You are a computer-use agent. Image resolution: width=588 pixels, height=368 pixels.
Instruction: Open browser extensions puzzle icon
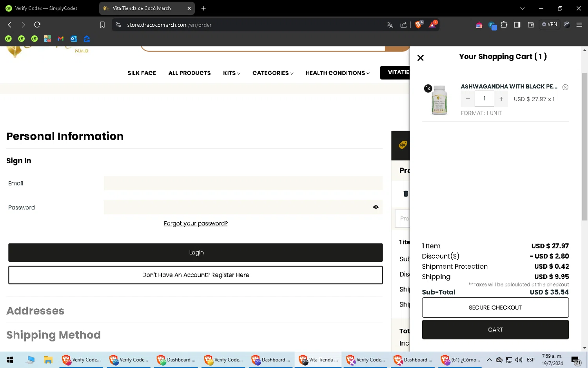(x=504, y=25)
